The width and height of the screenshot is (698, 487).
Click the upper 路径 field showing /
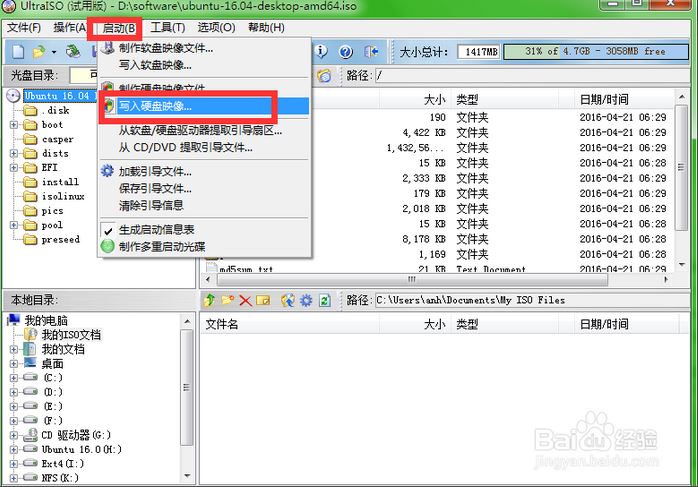pos(532,75)
